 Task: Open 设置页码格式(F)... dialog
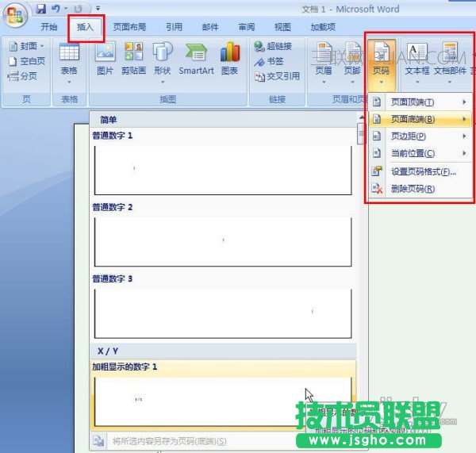pyautogui.click(x=420, y=171)
